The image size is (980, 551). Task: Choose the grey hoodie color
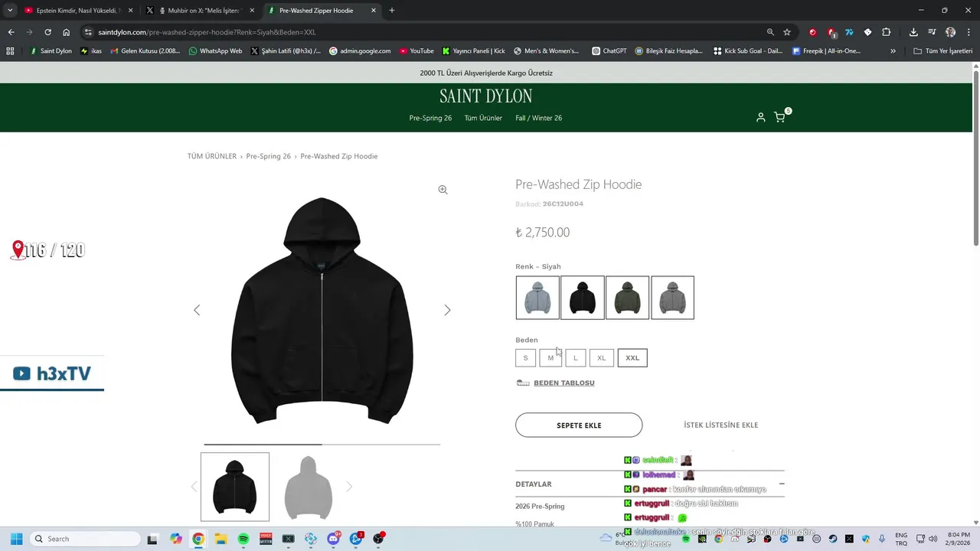point(672,298)
